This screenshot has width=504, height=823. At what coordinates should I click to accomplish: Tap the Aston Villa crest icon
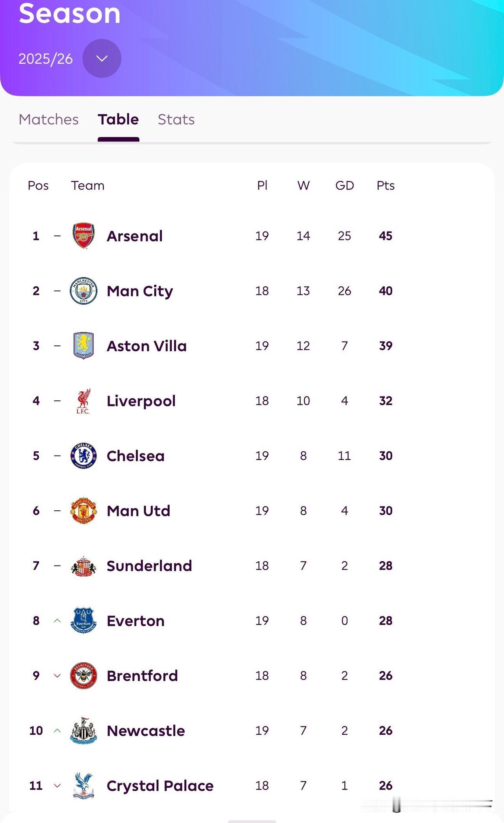click(83, 345)
